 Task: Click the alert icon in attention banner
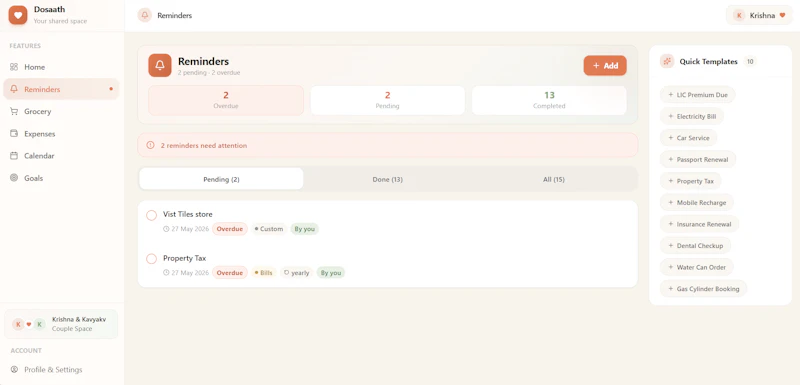pyautogui.click(x=151, y=145)
